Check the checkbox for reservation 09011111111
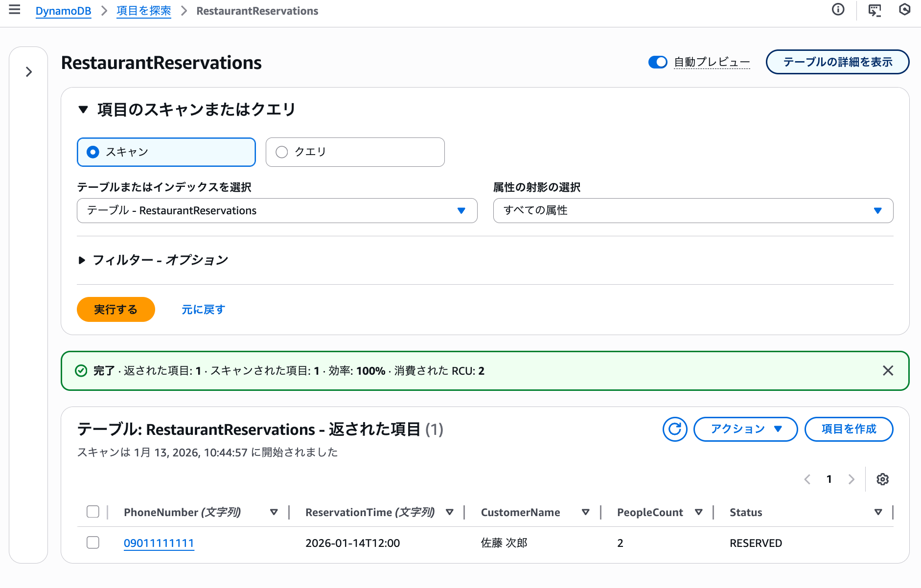 tap(92, 543)
